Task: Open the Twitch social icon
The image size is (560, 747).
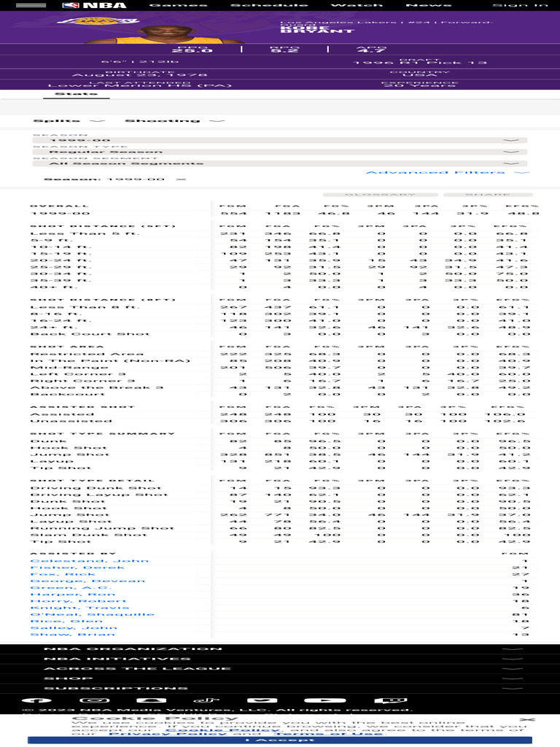Action: pos(391,700)
